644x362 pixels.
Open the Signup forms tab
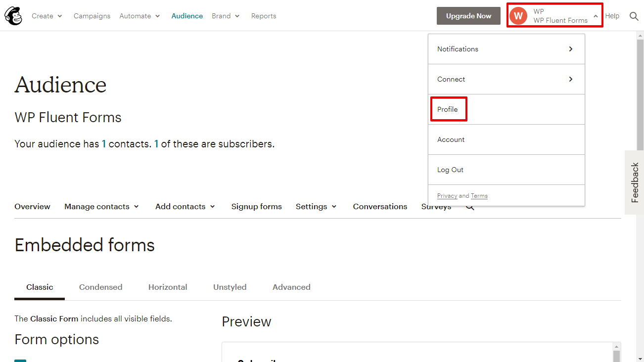(257, 207)
